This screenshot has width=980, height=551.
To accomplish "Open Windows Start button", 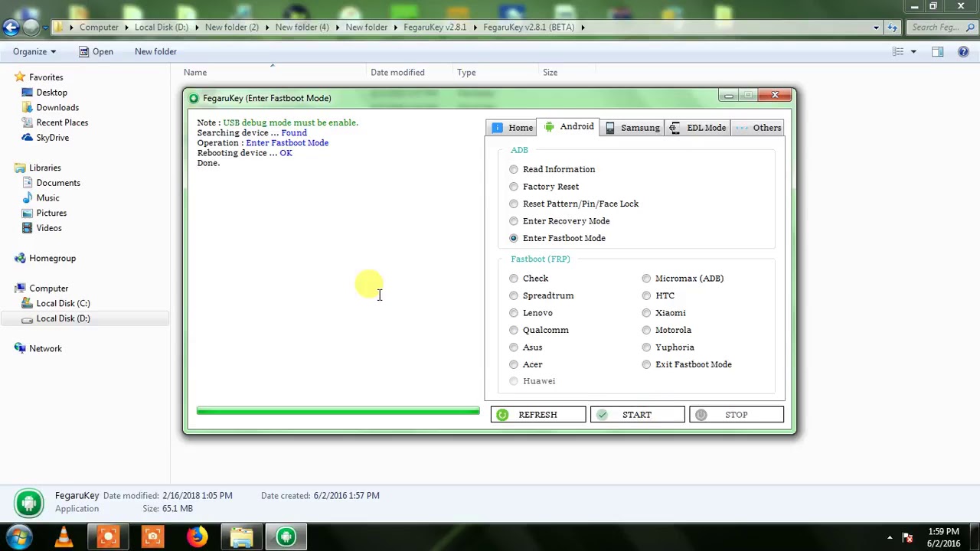I will [20, 537].
